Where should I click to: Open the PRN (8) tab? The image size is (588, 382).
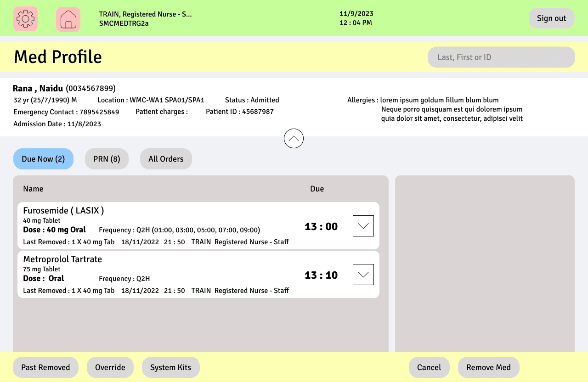point(107,159)
